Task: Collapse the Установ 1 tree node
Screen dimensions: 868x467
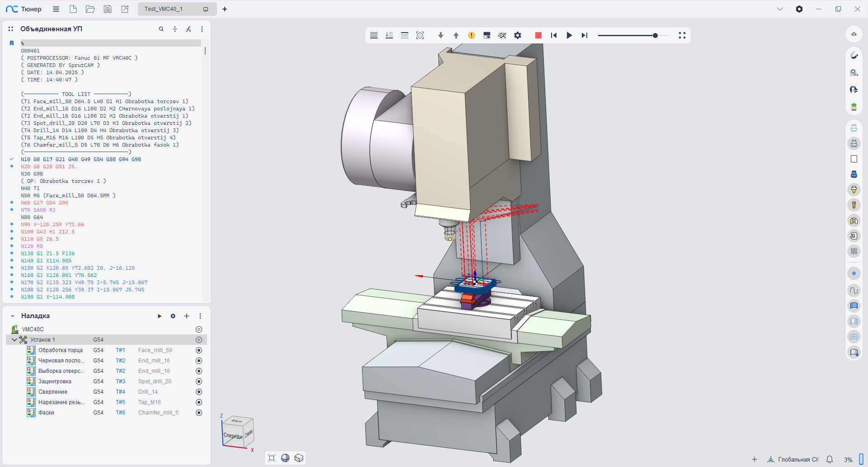Action: pos(14,340)
